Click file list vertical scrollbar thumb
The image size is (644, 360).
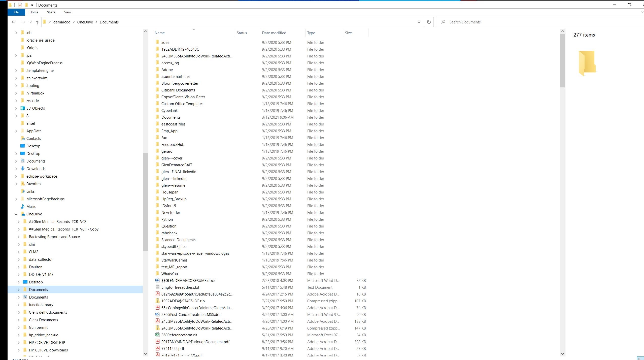[562, 60]
